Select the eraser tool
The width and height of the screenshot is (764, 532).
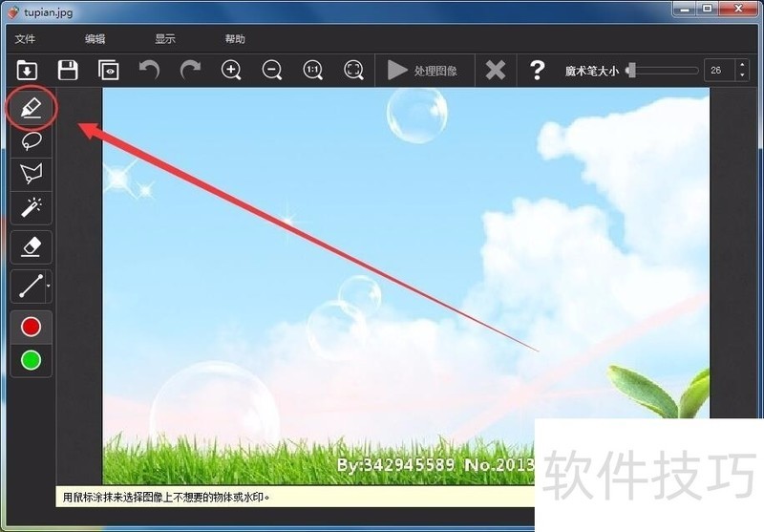[32, 247]
